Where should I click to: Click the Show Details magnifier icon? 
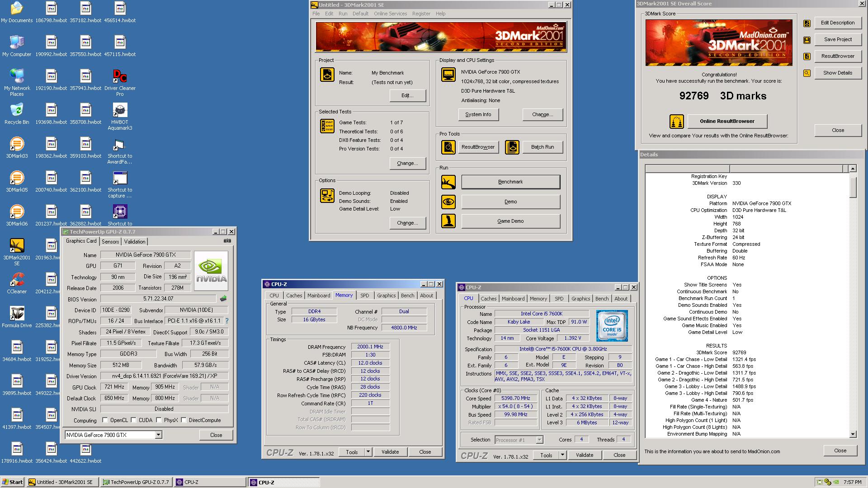coord(807,73)
